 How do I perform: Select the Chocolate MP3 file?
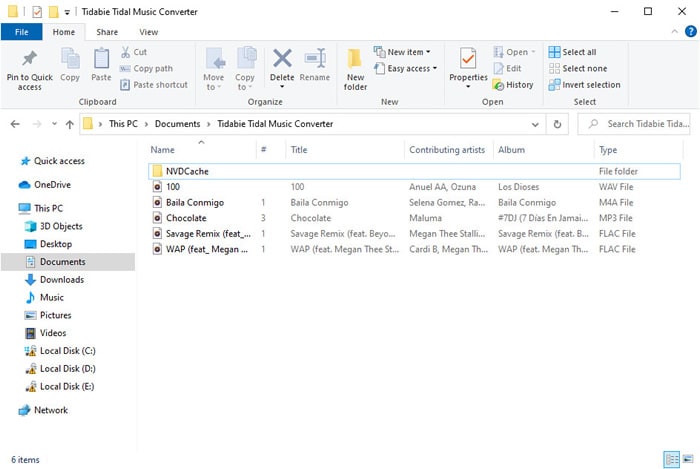coord(414,218)
